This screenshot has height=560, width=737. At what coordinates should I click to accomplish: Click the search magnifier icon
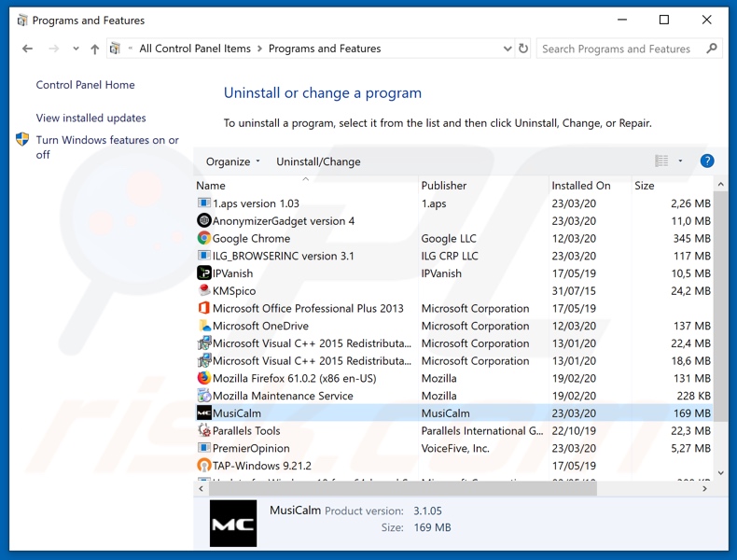pyautogui.click(x=712, y=48)
